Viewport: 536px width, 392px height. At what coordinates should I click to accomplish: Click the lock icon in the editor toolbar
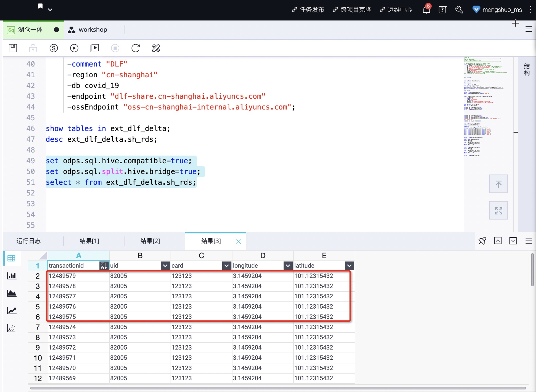tap(33, 48)
